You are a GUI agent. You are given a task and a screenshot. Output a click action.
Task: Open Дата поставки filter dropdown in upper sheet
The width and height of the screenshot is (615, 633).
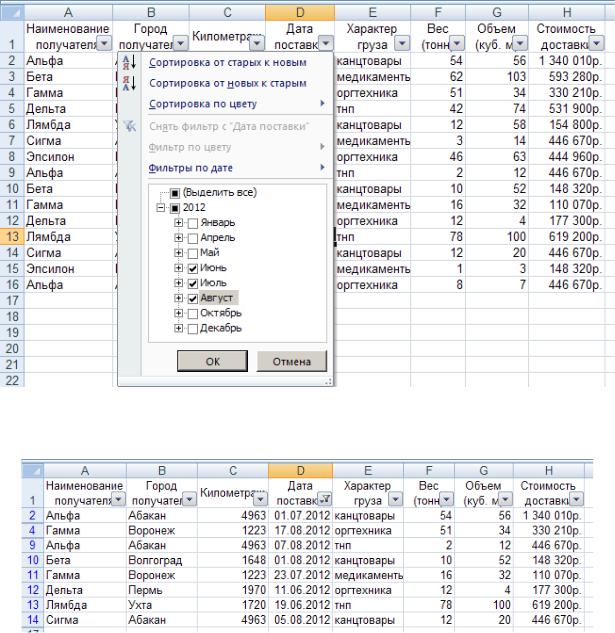point(326,43)
